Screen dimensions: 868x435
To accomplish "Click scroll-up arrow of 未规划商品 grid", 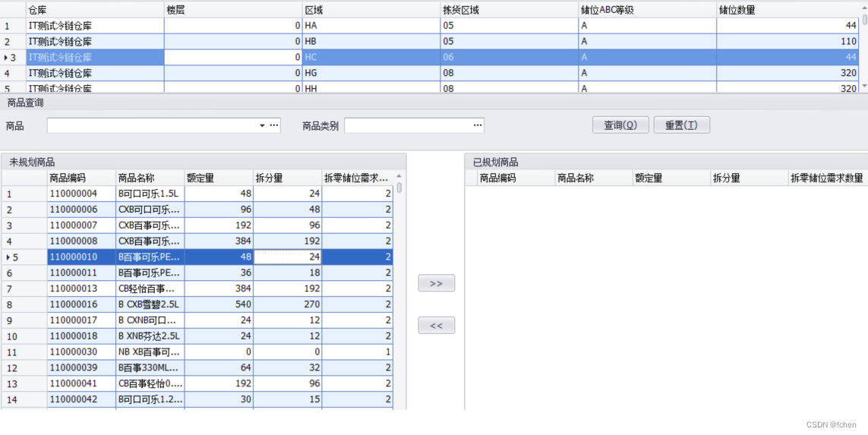I will pos(399,177).
